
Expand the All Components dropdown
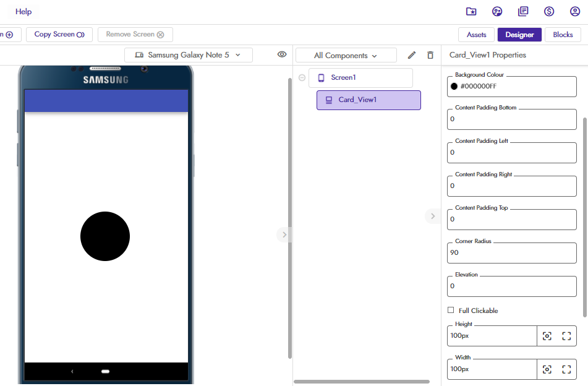pos(346,56)
